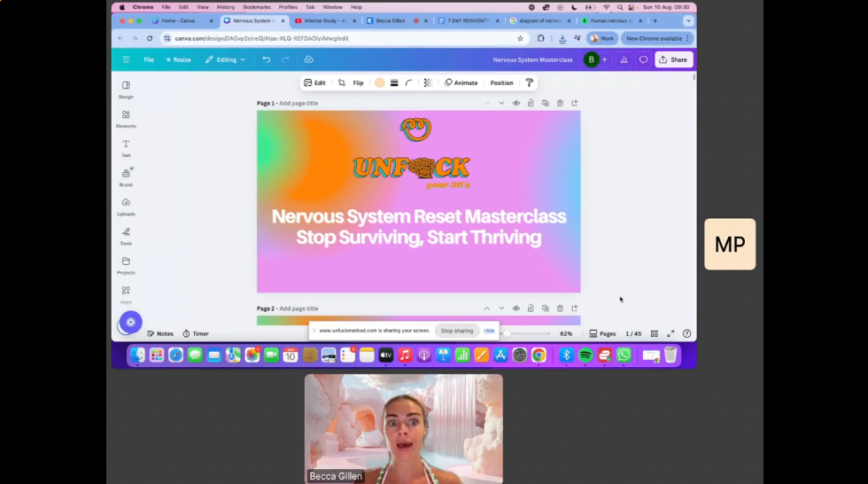Open the History menu in the menu bar
Viewport: 868px width, 484px height.
[225, 7]
